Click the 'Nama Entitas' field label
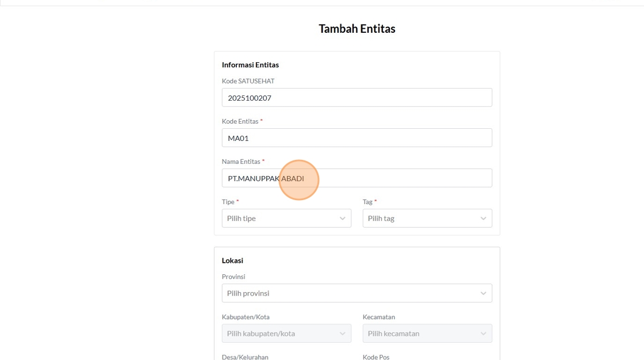Screen dimensions: 644x360 click(241, 162)
